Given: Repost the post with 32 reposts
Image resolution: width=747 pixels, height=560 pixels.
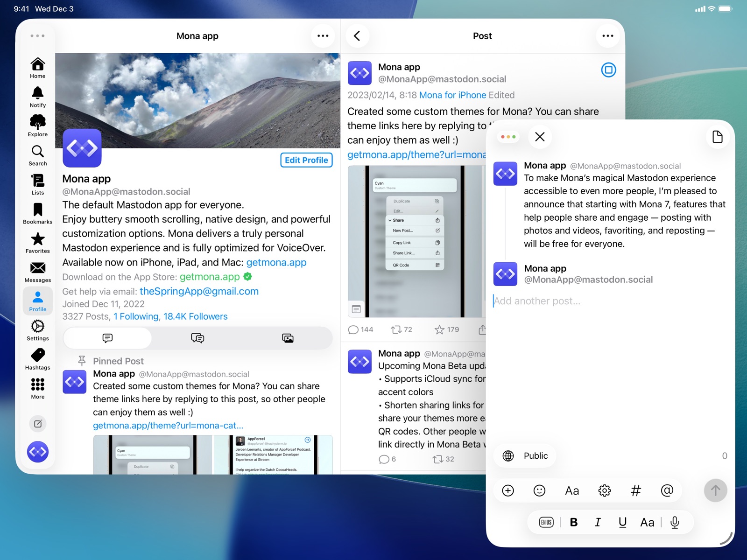Looking at the screenshot, I should (x=443, y=459).
